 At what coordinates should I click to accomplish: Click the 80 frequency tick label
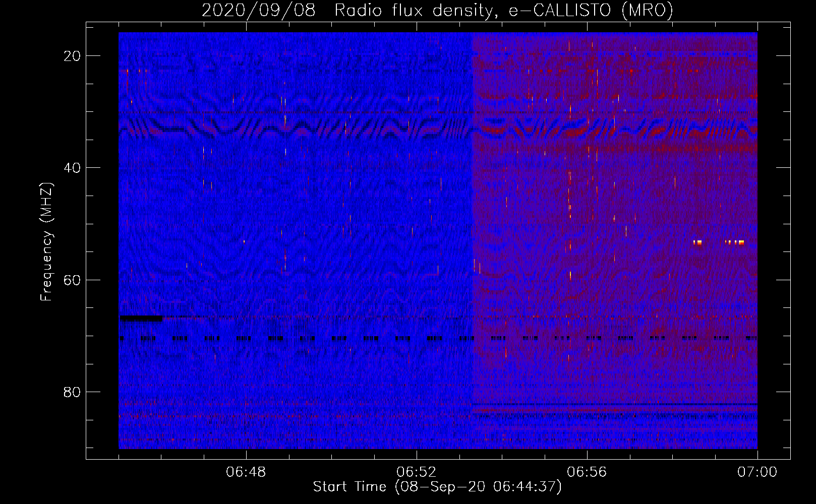(x=73, y=392)
